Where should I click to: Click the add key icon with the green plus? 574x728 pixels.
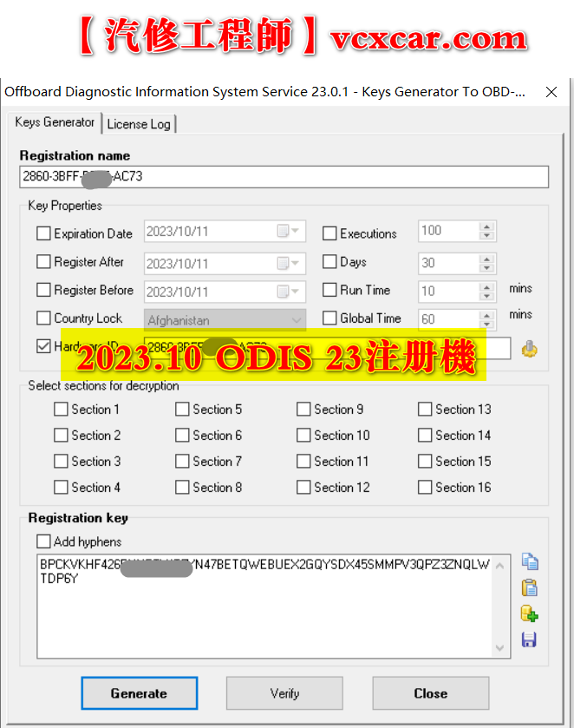[x=530, y=613]
